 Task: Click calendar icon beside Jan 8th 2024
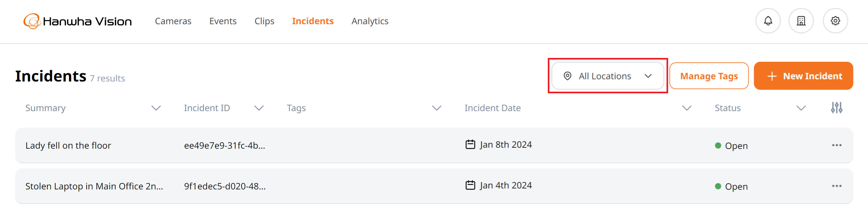coord(470,145)
